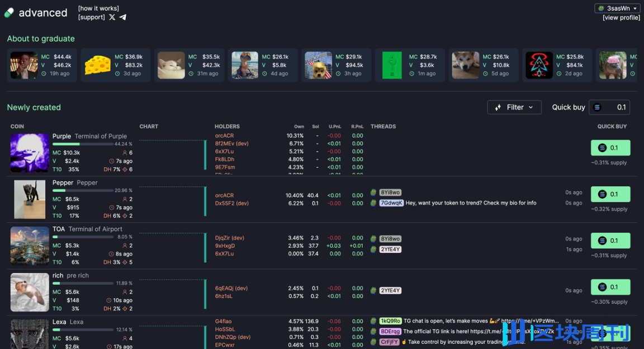
Task: Click Purple bonding progress bar 44.24 %
Action: [83, 144]
